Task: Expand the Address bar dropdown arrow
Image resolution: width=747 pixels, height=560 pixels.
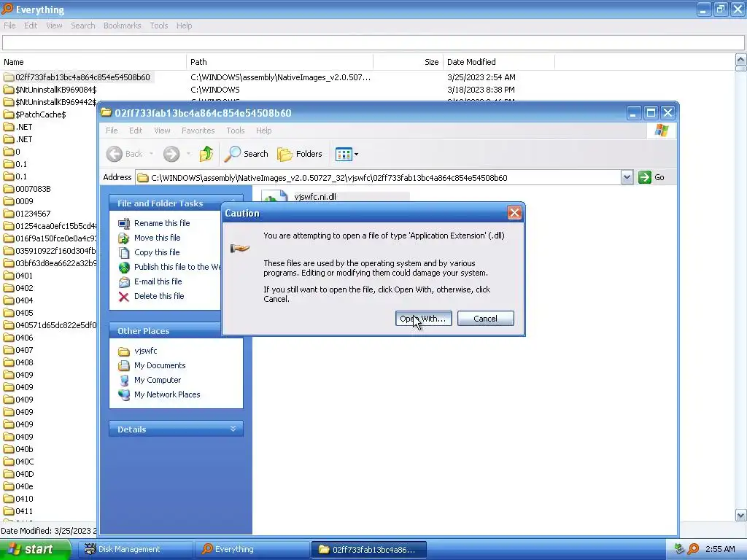Action: tap(627, 178)
